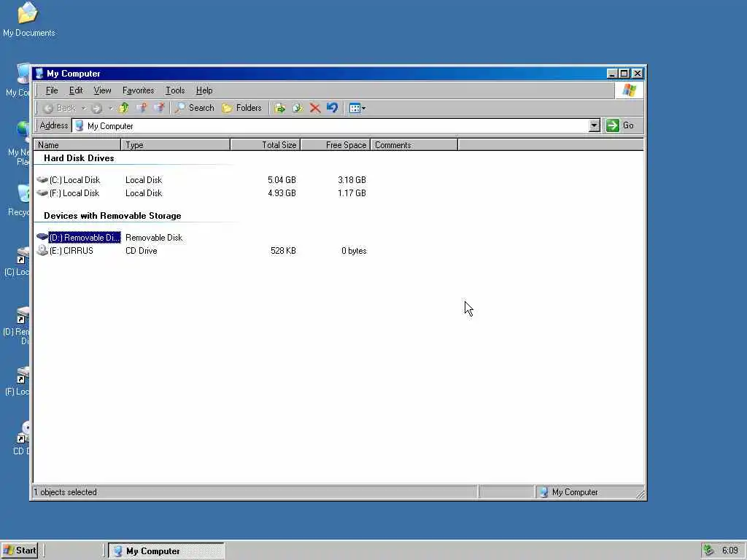Click the Up one level folder icon

coord(124,108)
